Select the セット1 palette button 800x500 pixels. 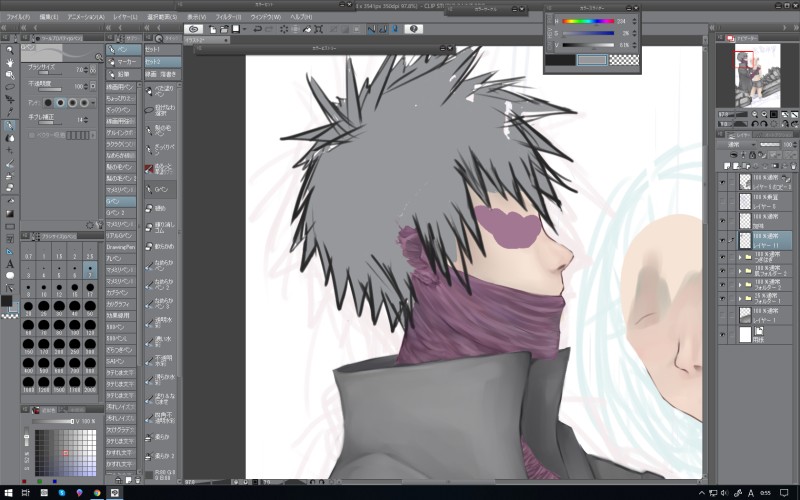click(x=163, y=49)
